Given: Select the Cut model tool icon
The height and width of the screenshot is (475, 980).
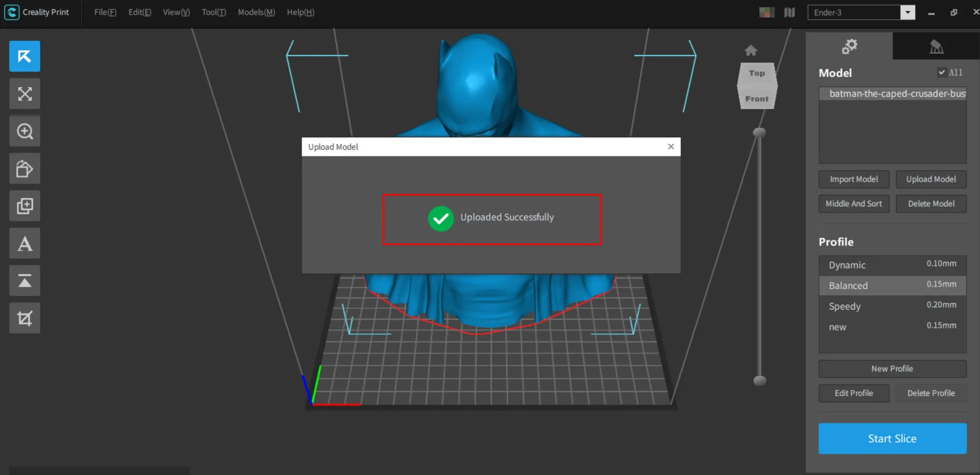Looking at the screenshot, I should [x=25, y=318].
